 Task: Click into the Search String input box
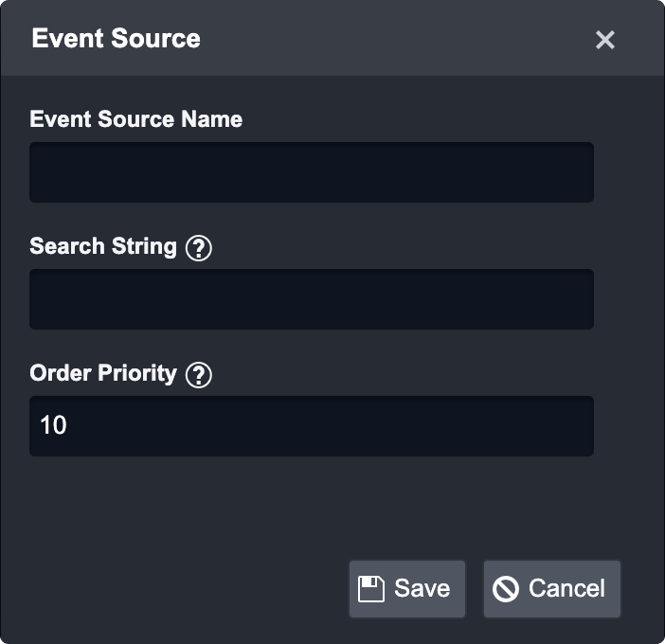pos(311,299)
